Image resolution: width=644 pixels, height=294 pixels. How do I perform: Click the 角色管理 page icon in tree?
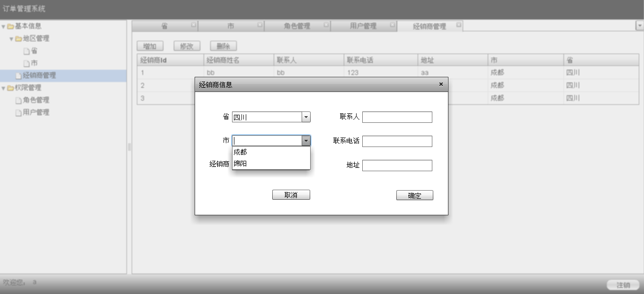tap(19, 101)
